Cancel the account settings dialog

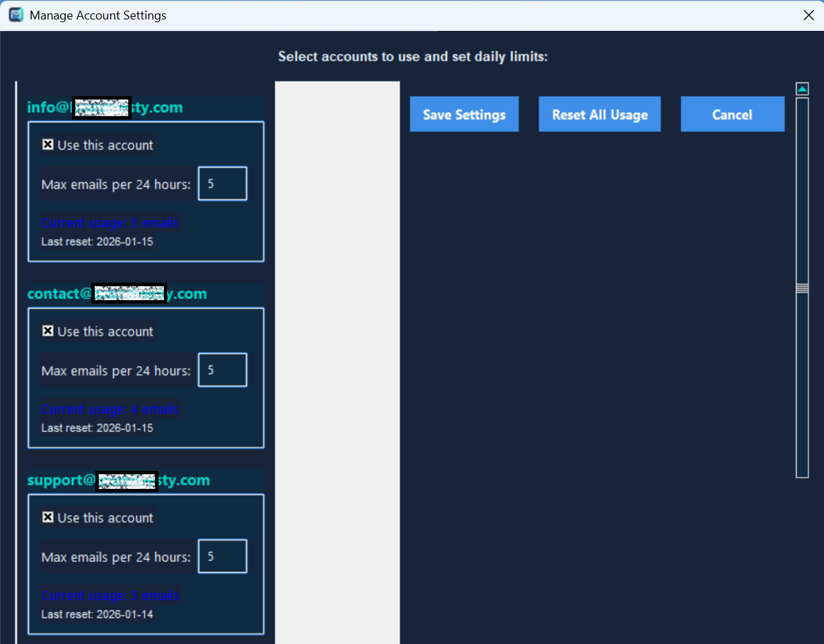(732, 114)
